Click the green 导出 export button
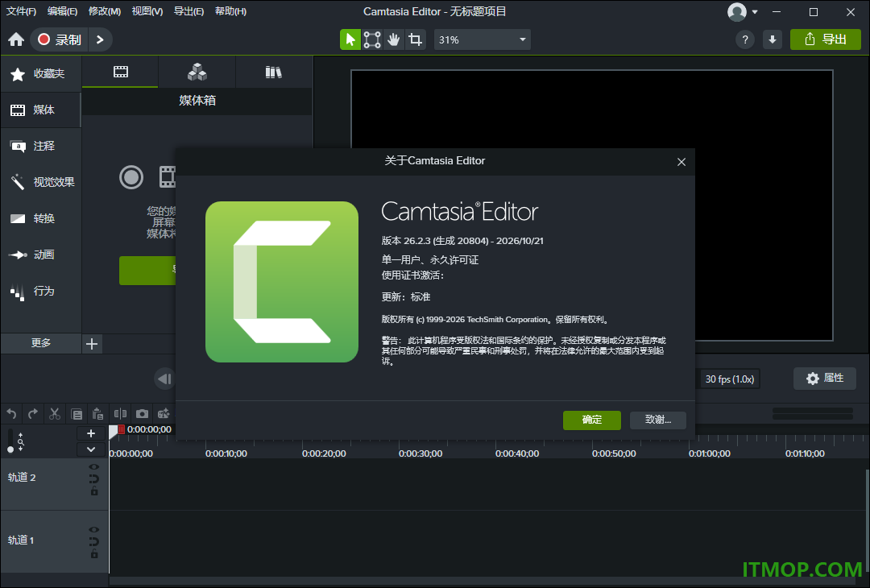Screen dimensions: 870x588 coord(825,39)
